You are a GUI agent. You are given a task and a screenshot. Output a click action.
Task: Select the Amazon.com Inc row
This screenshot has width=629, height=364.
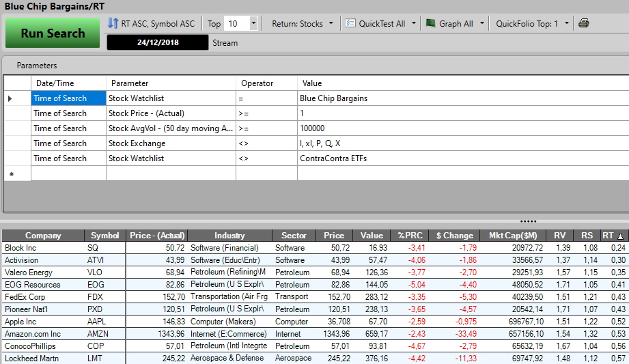tap(315, 334)
